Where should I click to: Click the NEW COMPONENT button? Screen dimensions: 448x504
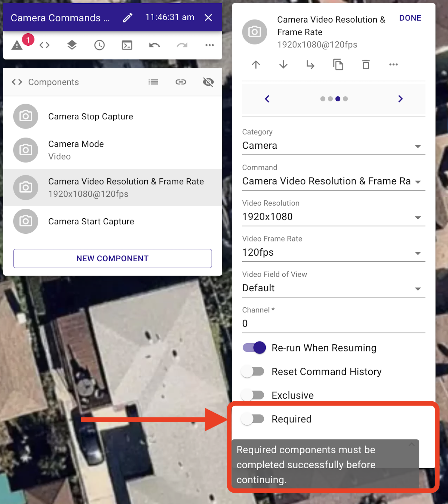tap(112, 258)
